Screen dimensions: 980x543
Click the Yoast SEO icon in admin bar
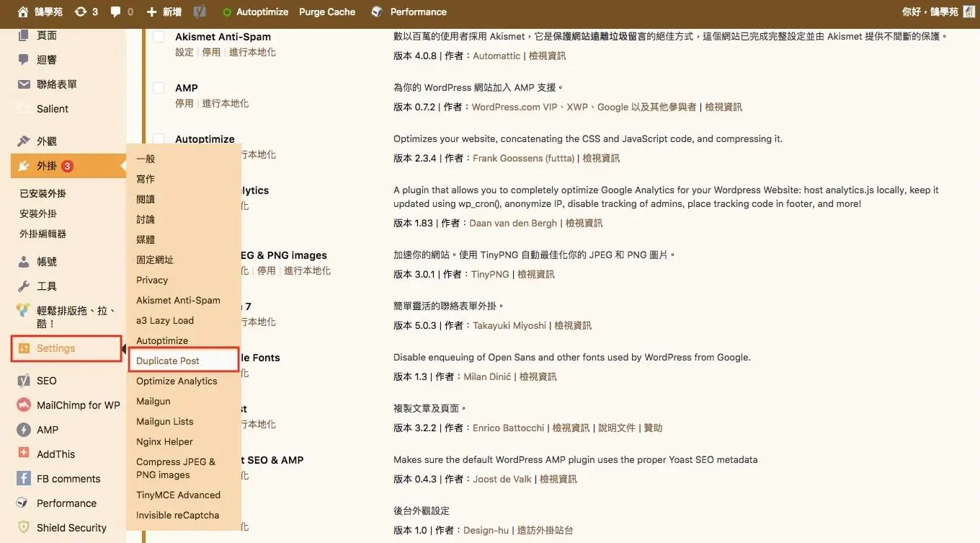pyautogui.click(x=201, y=12)
